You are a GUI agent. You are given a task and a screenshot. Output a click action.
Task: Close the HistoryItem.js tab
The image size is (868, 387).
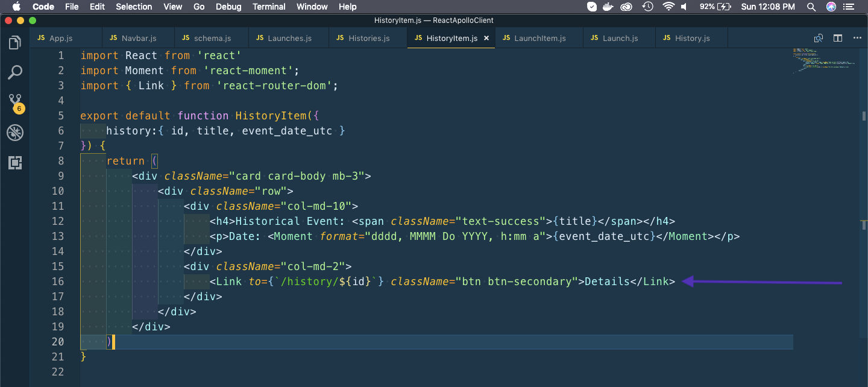(x=487, y=38)
